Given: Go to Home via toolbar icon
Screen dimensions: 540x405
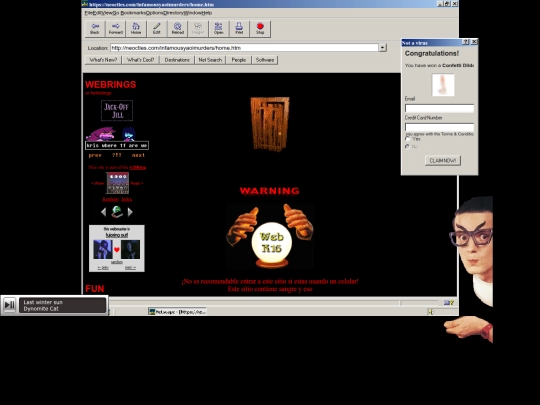Looking at the screenshot, I should 136,28.
